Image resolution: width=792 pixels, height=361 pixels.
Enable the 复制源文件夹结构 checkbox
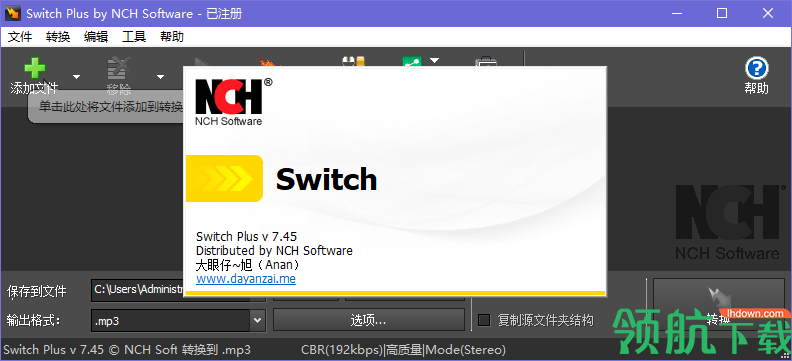pos(484,320)
